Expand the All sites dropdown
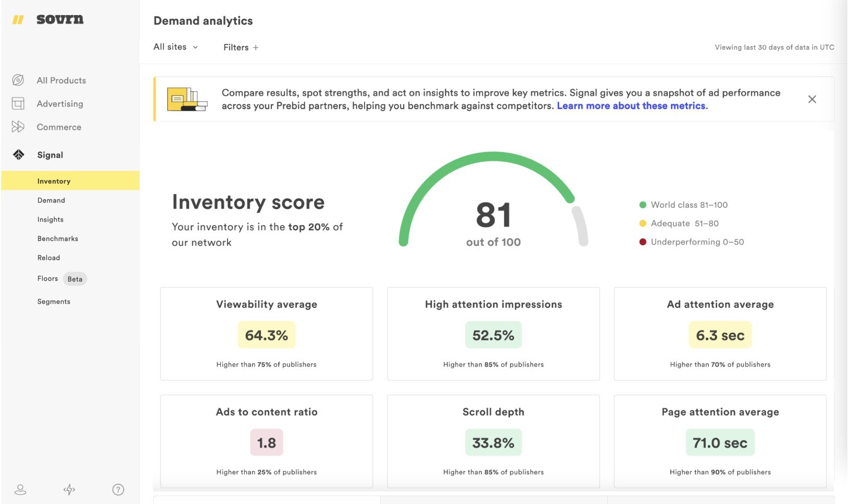Viewport: 849px width, 504px height. click(x=176, y=47)
